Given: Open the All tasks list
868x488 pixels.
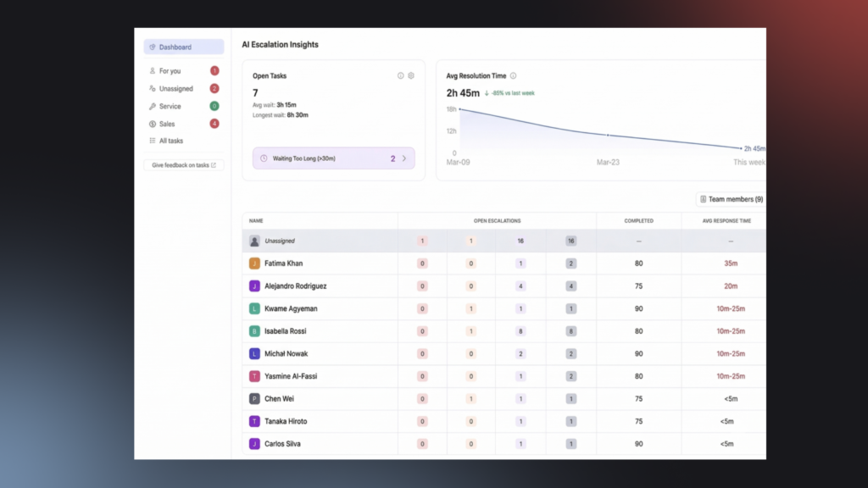Looking at the screenshot, I should [x=170, y=141].
